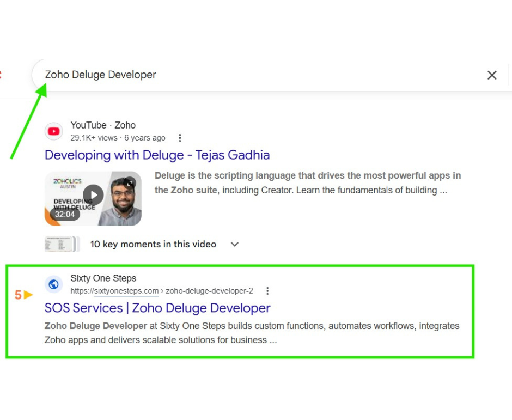The width and height of the screenshot is (512, 420).
Task: Click the Deluge is the scripting language snippet
Action: [x=308, y=183]
